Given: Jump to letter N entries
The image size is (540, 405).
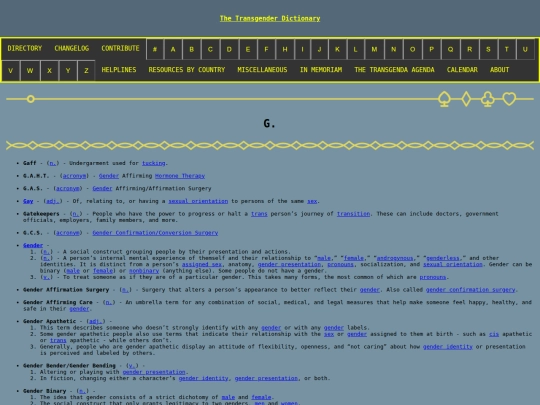Looking at the screenshot, I should tap(394, 49).
